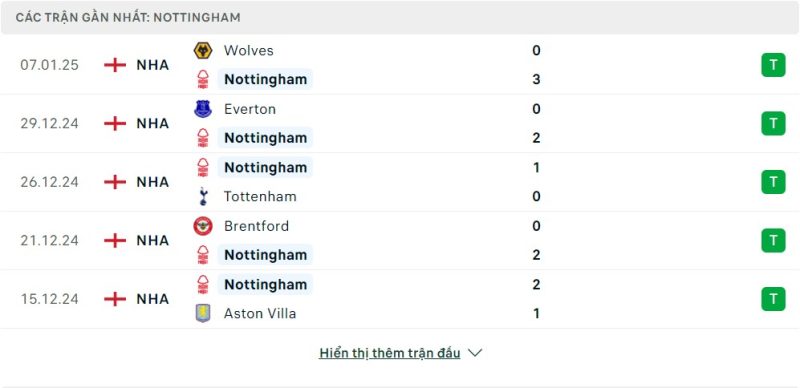Select highlighted Nottingham in Everton match

point(265,138)
